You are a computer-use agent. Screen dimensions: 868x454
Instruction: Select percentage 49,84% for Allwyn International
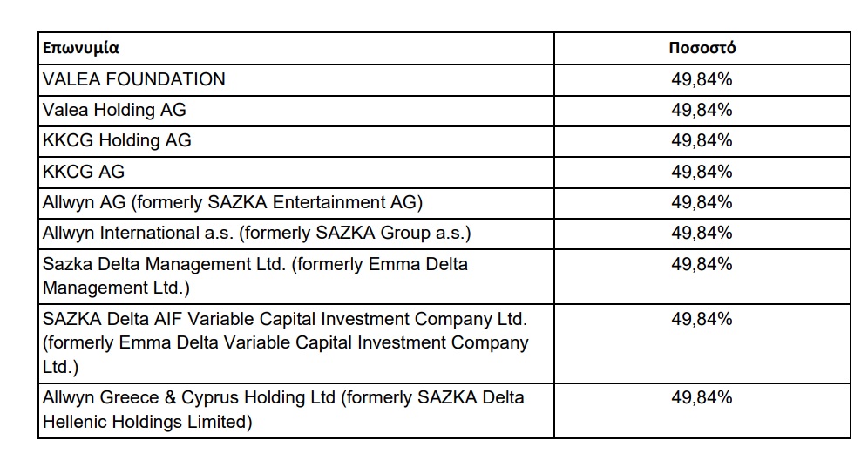coord(702,233)
